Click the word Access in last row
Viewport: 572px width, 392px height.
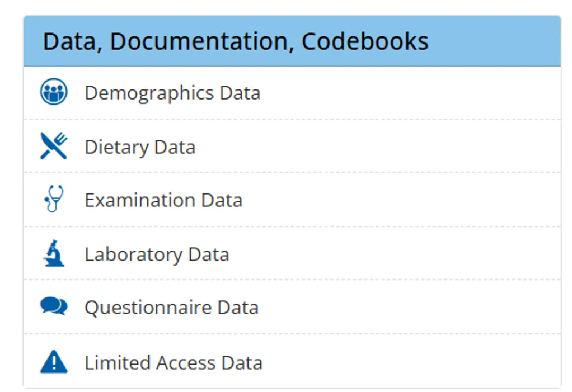[186, 363]
